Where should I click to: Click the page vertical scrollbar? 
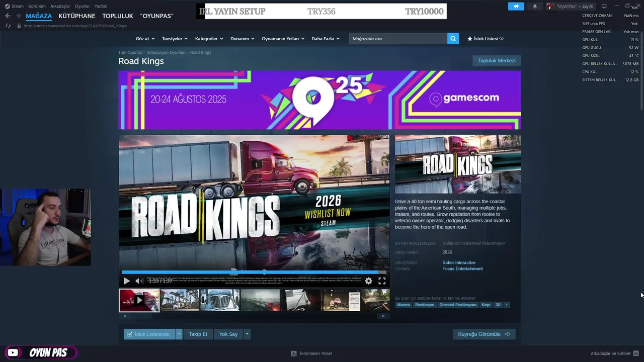coord(641,70)
